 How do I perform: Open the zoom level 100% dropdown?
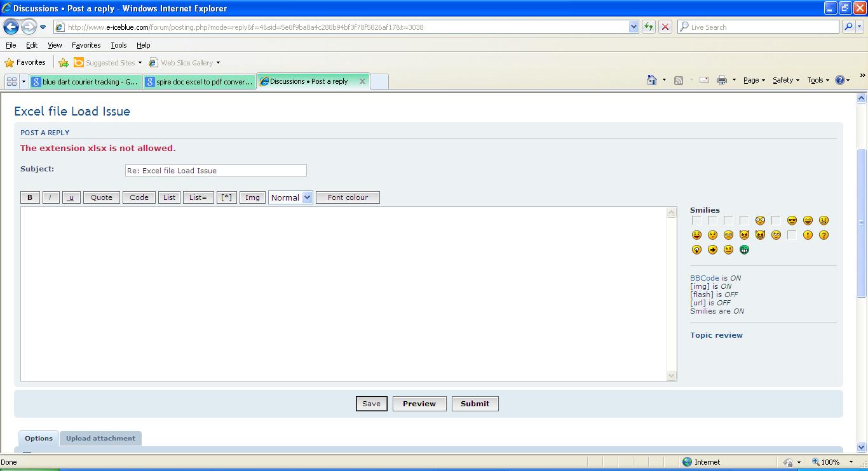point(852,462)
